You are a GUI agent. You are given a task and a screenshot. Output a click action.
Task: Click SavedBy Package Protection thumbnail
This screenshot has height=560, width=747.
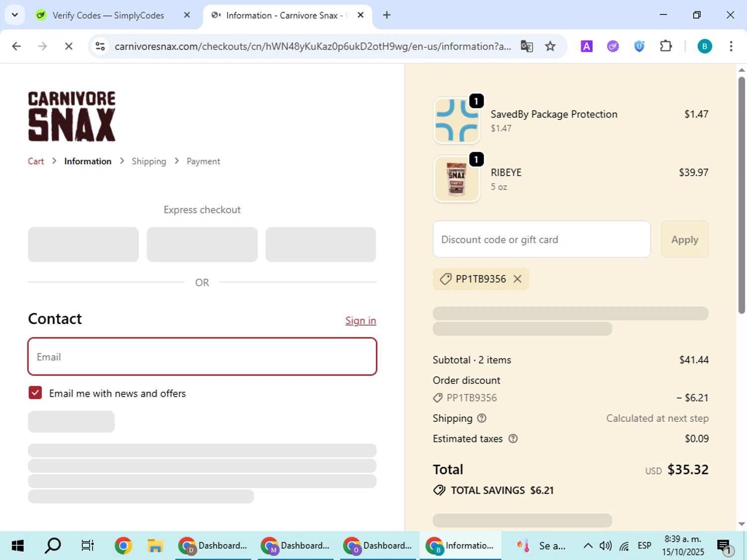pyautogui.click(x=457, y=121)
